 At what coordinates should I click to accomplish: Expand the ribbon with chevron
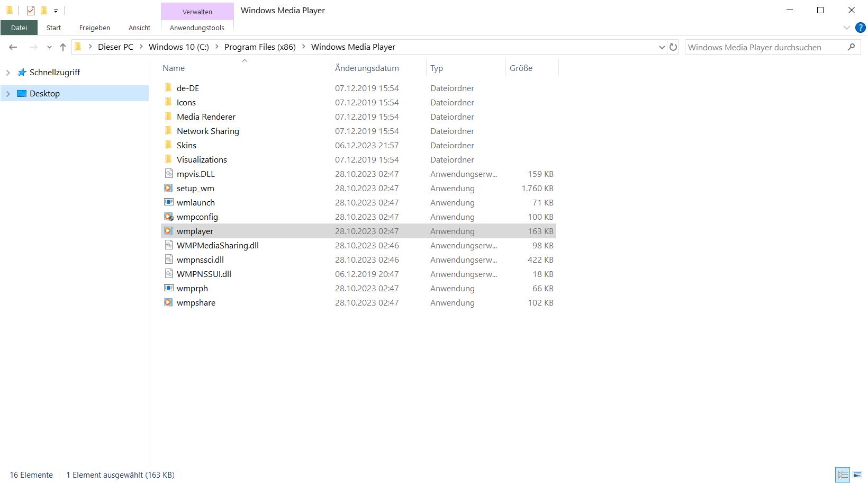(846, 28)
